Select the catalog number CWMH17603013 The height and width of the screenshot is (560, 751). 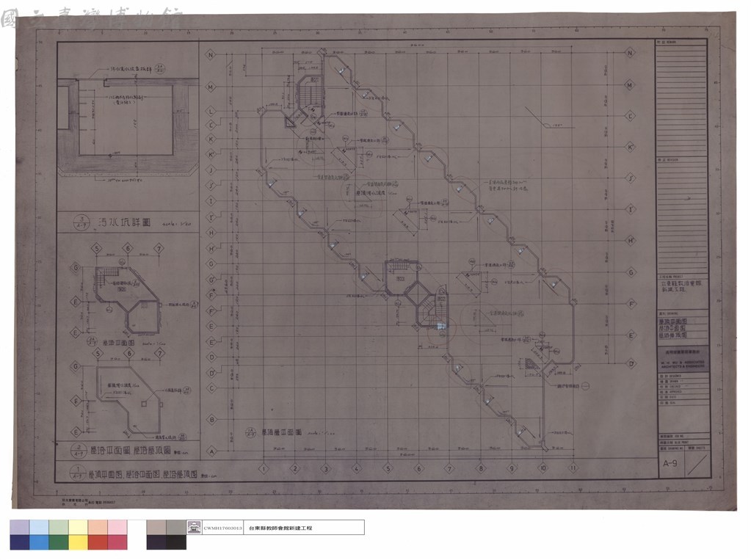222,528
